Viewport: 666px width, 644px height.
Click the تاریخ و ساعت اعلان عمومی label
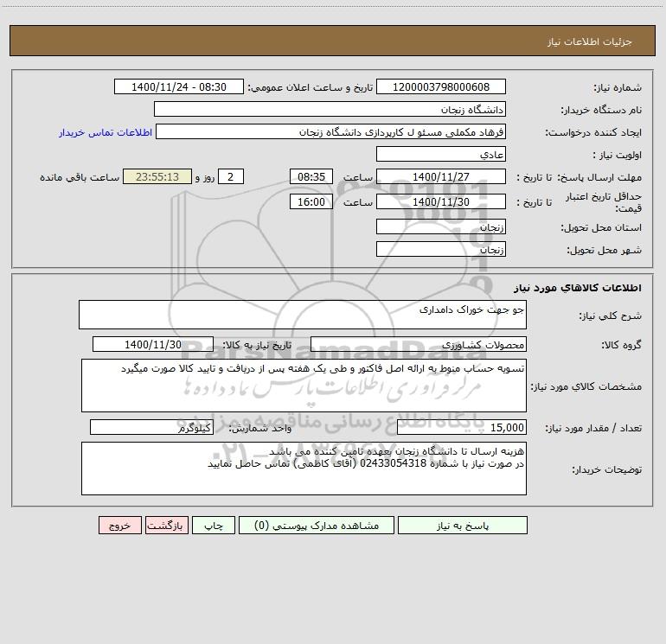pos(311,87)
